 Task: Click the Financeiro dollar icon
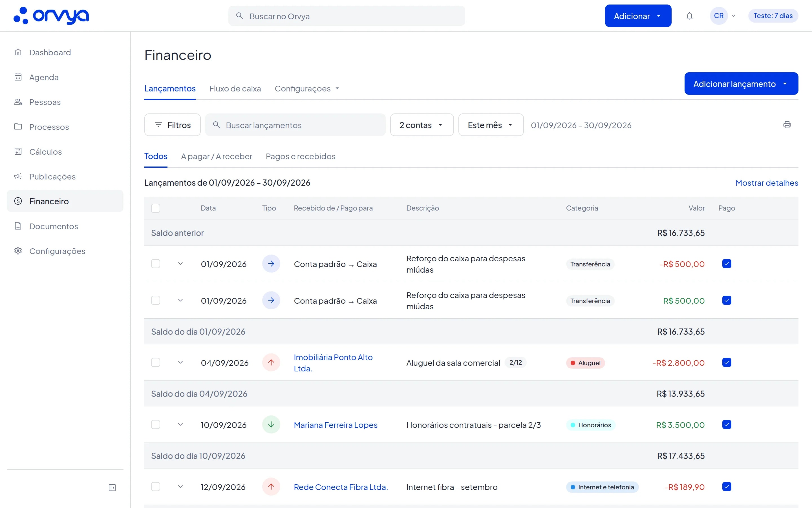(18, 201)
